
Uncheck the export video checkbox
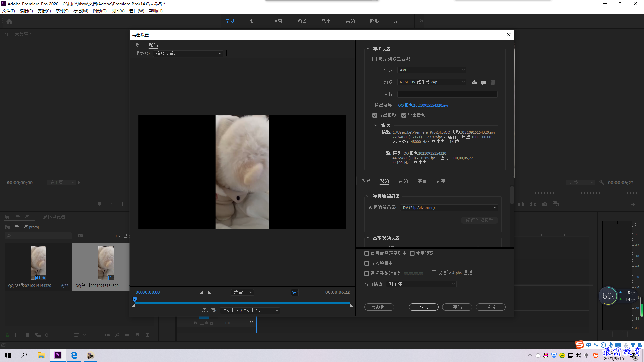point(375,115)
